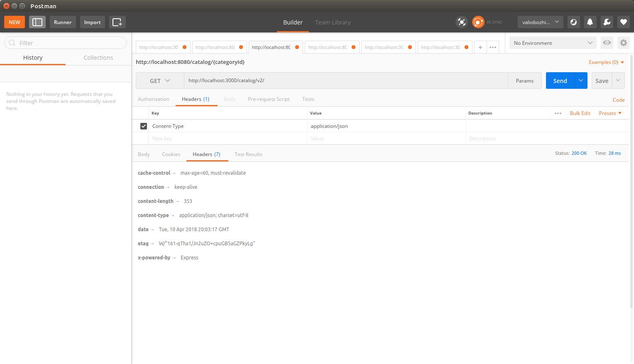Open the request Tests tab
Screen dimensions: 634x364
point(308,99)
